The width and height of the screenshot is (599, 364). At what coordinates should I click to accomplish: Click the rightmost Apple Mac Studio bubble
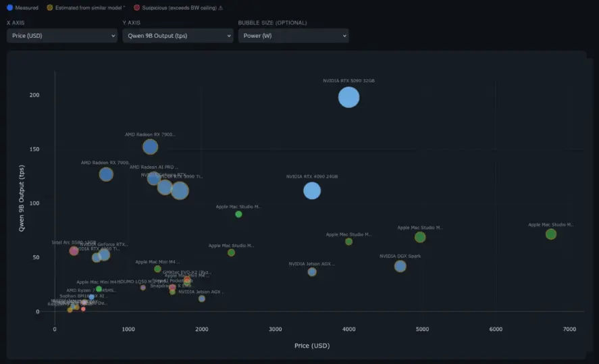click(x=550, y=234)
